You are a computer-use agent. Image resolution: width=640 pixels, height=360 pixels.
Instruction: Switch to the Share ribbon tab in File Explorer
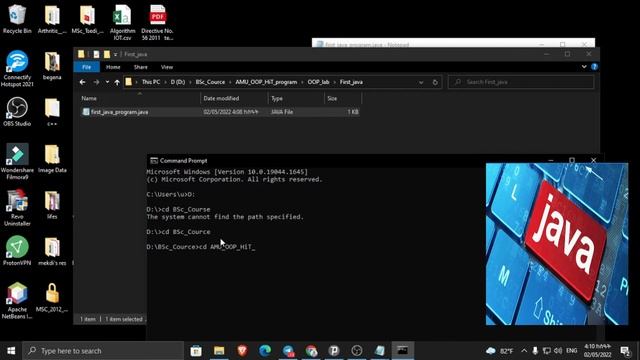coord(140,67)
